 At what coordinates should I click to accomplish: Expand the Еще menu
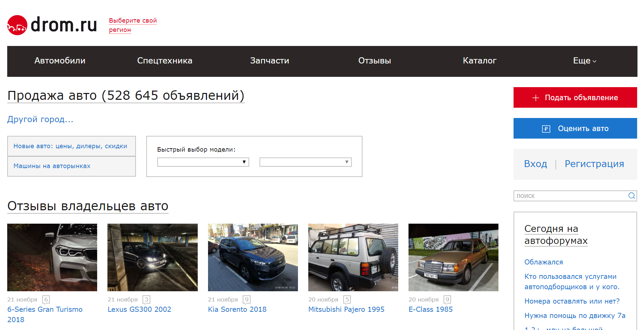[x=585, y=61]
